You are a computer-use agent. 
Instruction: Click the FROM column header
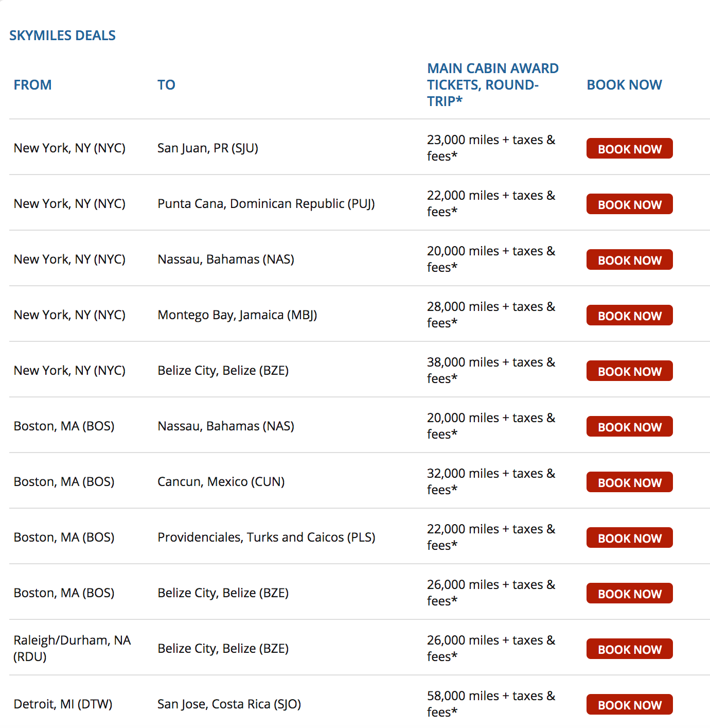[32, 85]
